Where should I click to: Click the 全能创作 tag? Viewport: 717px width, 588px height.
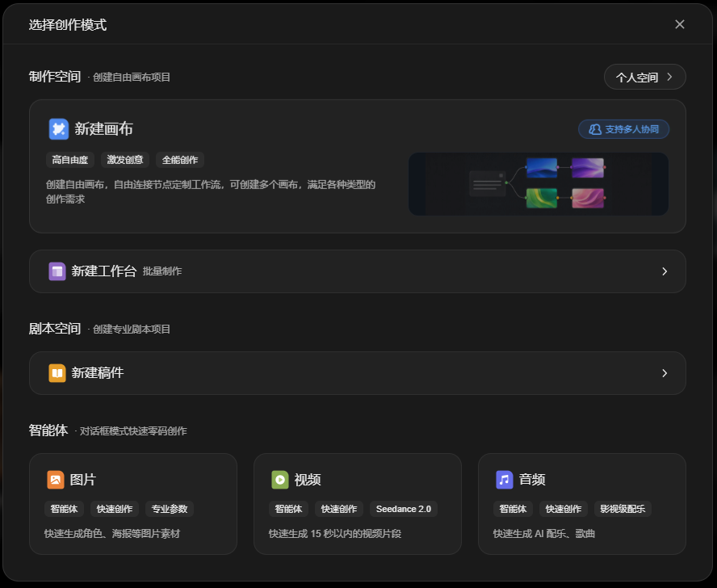pos(180,160)
